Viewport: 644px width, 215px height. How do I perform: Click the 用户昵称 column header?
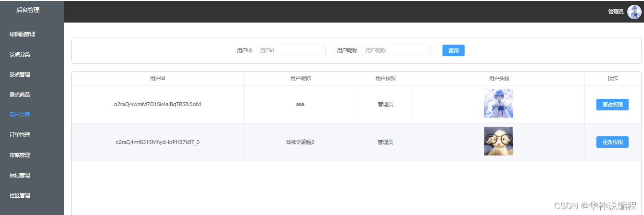click(x=301, y=78)
